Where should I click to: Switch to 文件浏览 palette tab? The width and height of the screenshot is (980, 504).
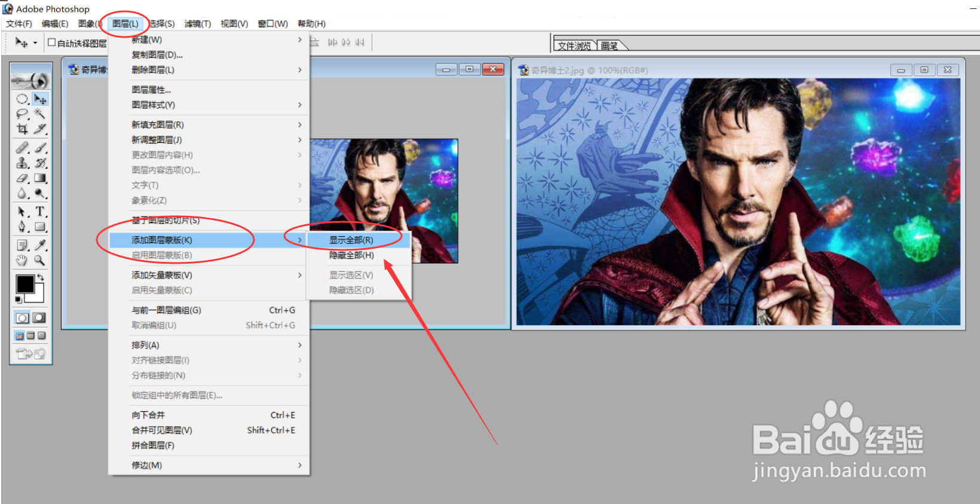coord(574,45)
